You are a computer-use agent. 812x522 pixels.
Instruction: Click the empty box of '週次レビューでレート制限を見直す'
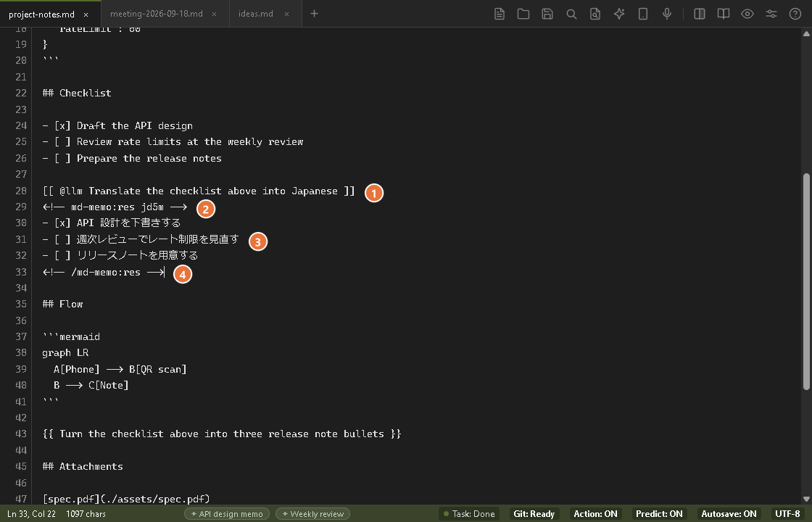[x=62, y=239]
